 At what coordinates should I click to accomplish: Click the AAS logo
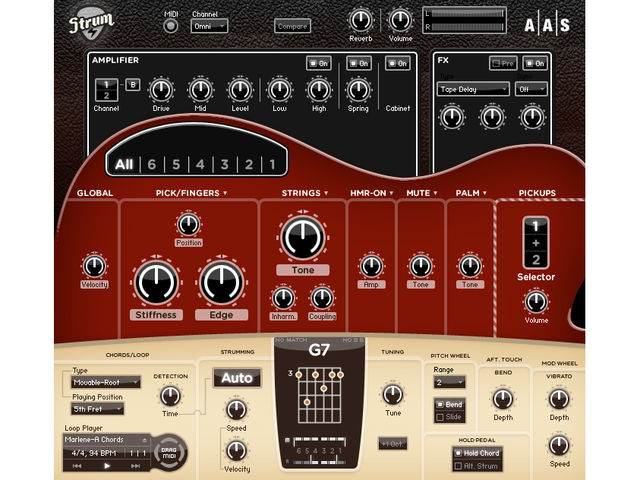(x=547, y=25)
